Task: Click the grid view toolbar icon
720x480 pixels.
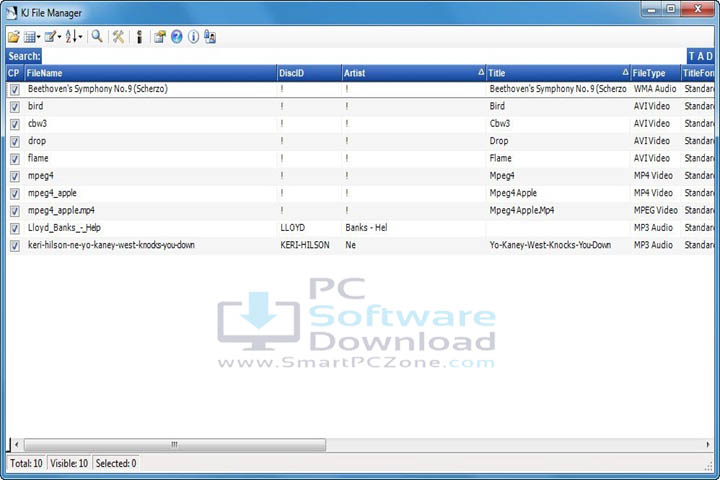Action: [29, 37]
